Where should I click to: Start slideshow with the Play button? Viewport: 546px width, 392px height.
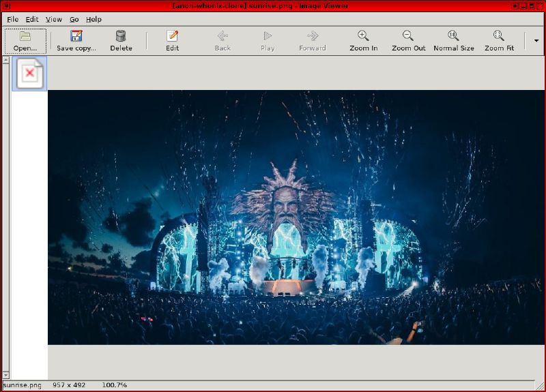pos(268,36)
